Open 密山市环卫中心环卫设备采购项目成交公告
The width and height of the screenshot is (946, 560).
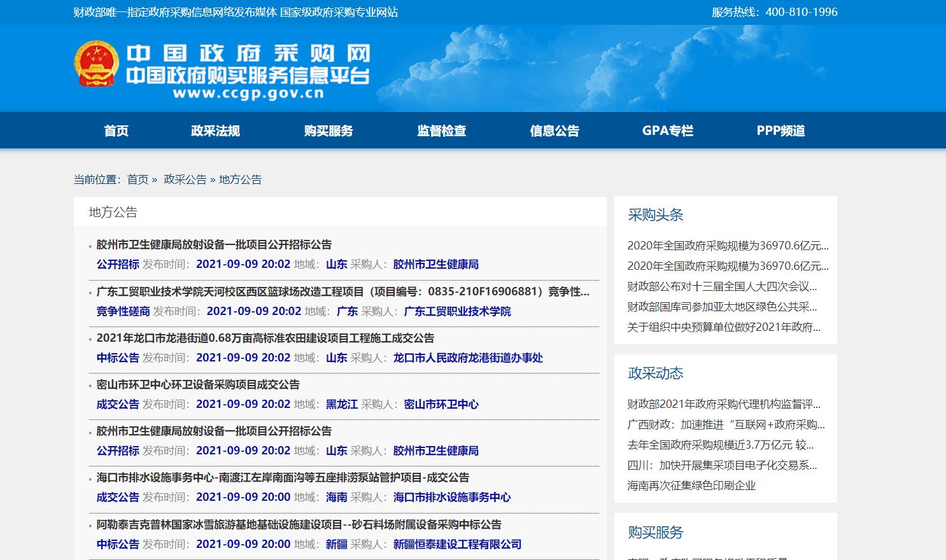coord(198,384)
